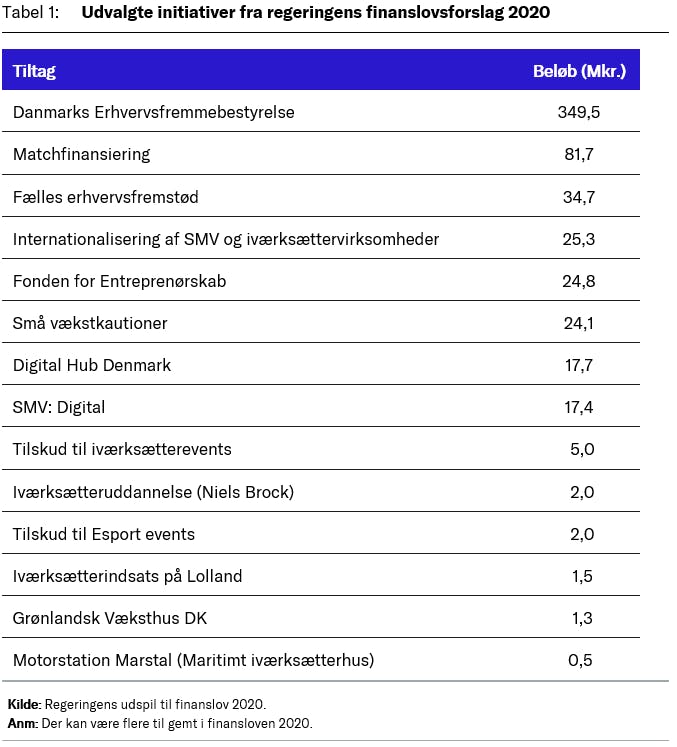Click the Beløb (Mkr.) column header
This screenshot has height=747, width=677.
(x=578, y=71)
